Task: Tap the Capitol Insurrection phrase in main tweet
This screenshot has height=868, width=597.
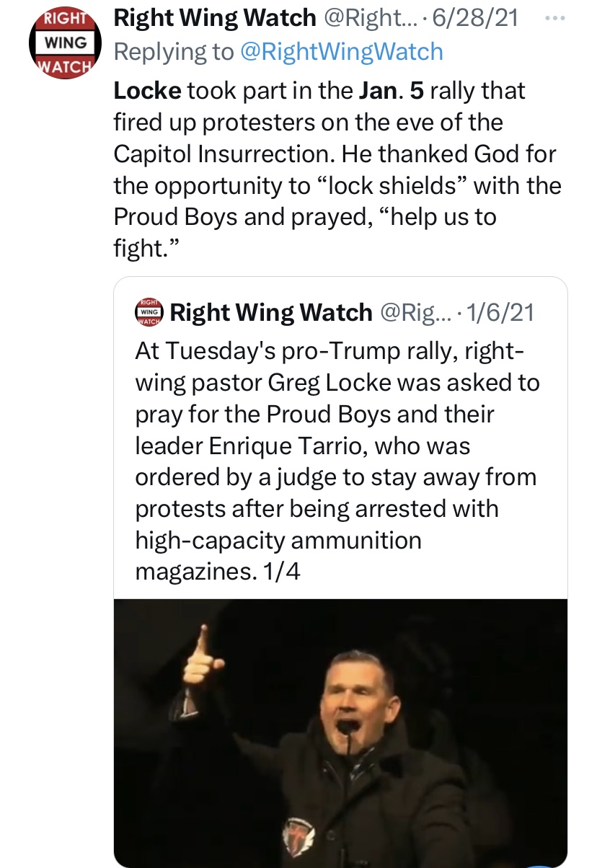Action: click(x=224, y=154)
